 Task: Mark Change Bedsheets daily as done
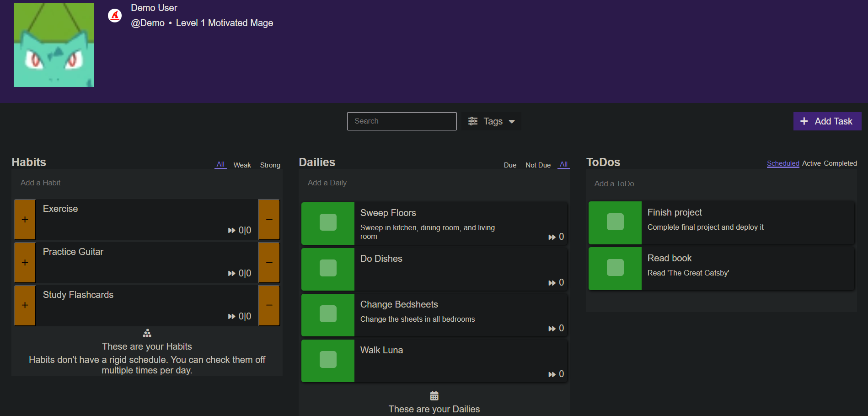click(x=328, y=314)
